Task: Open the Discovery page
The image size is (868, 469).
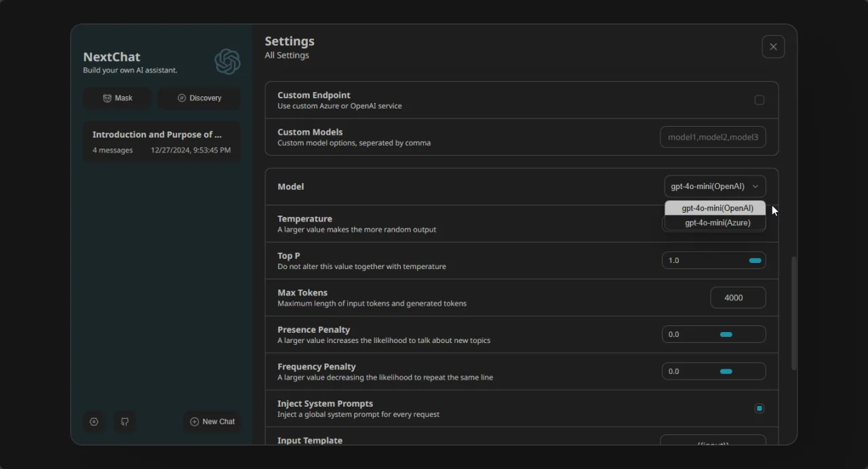Action: pyautogui.click(x=199, y=98)
